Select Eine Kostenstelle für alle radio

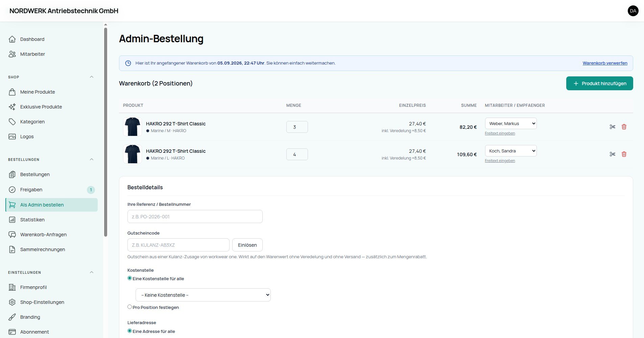[x=129, y=278]
